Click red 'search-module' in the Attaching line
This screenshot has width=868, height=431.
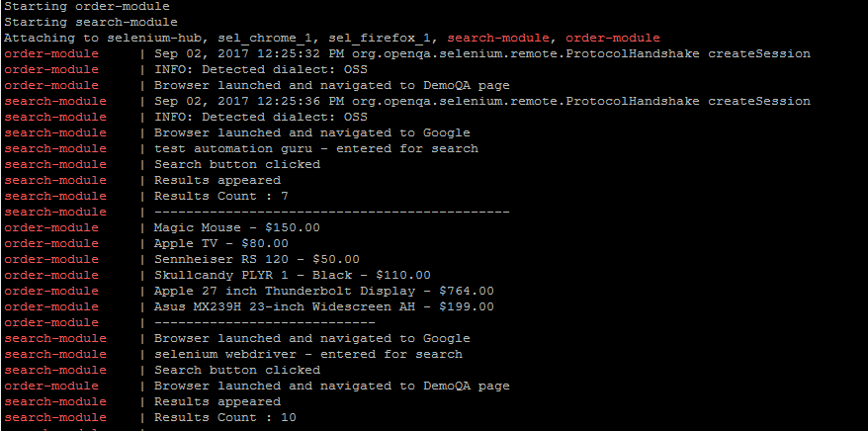pyautogui.click(x=499, y=39)
